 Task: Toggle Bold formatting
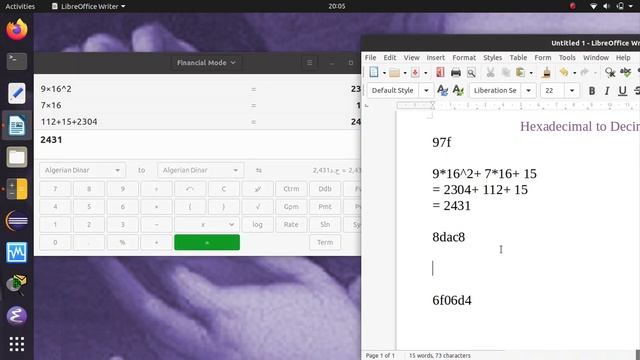[x=591, y=91]
